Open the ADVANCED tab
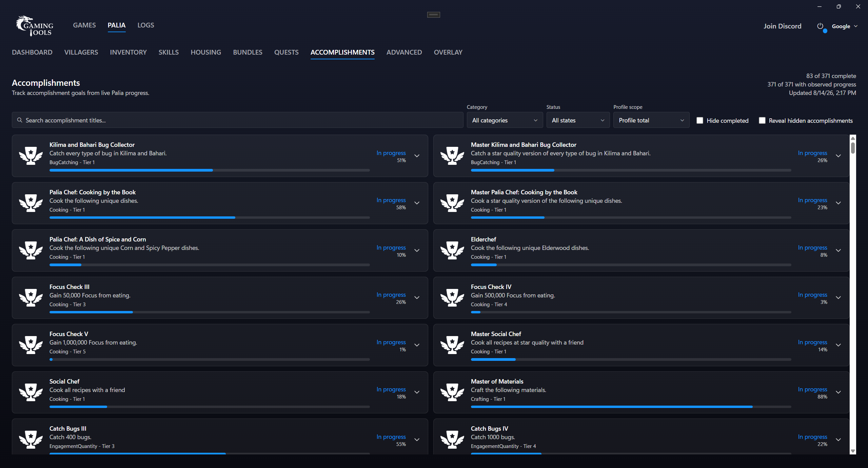This screenshot has height=468, width=868. (x=404, y=52)
